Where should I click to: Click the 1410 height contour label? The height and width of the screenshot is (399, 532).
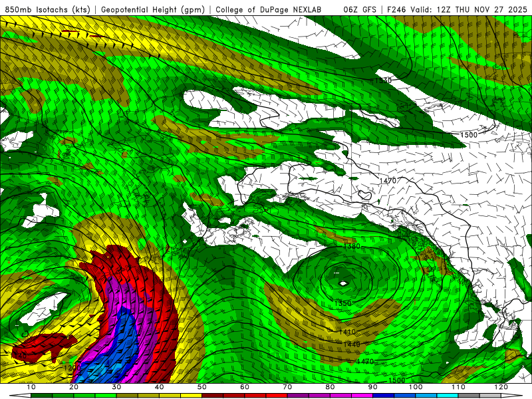[347, 332]
